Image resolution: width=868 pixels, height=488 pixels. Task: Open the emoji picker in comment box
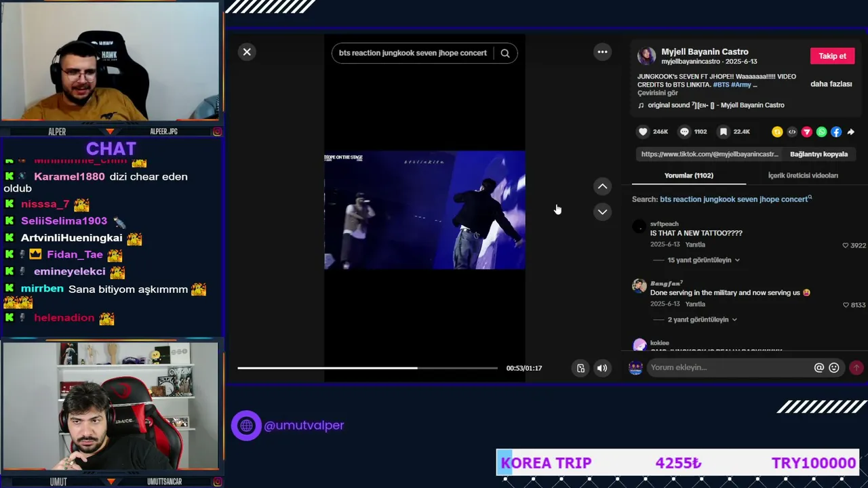[834, 368]
